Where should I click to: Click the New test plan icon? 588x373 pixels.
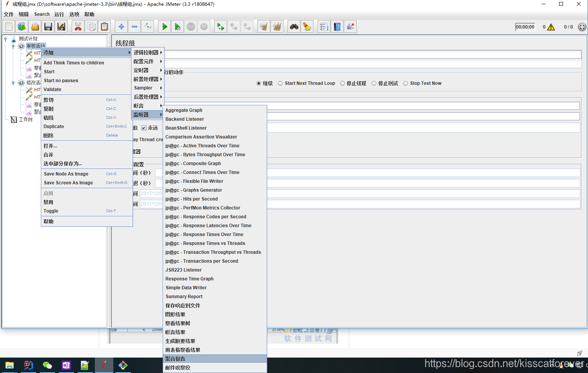coord(9,27)
